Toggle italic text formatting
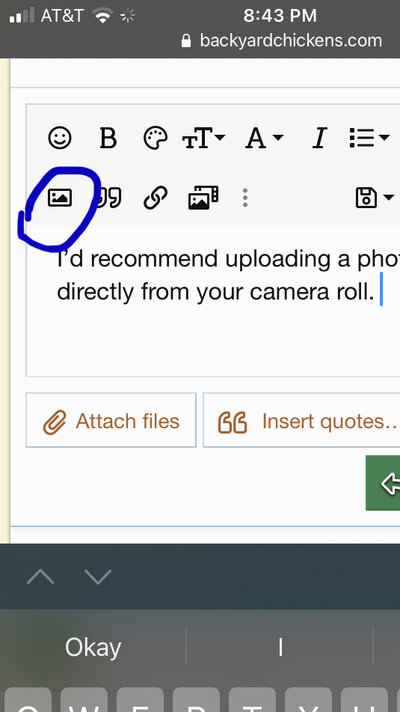The image size is (400, 712). 320,138
